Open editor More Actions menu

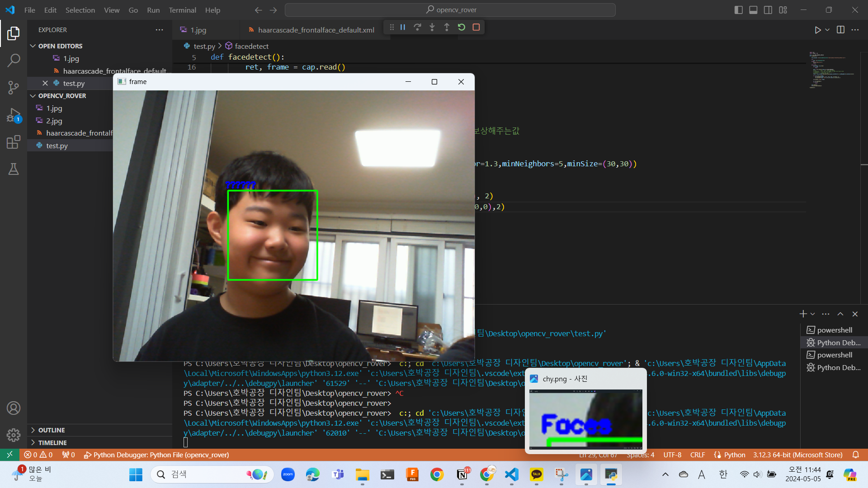855,30
